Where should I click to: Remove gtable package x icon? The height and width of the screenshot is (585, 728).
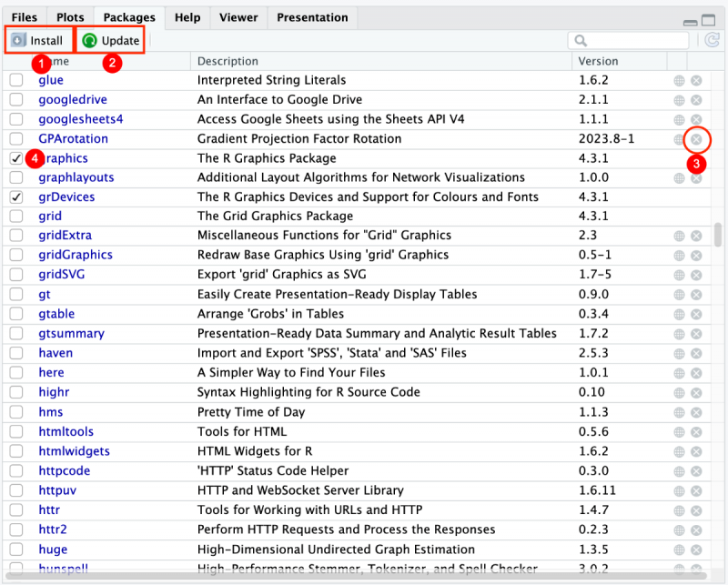pyautogui.click(x=696, y=314)
